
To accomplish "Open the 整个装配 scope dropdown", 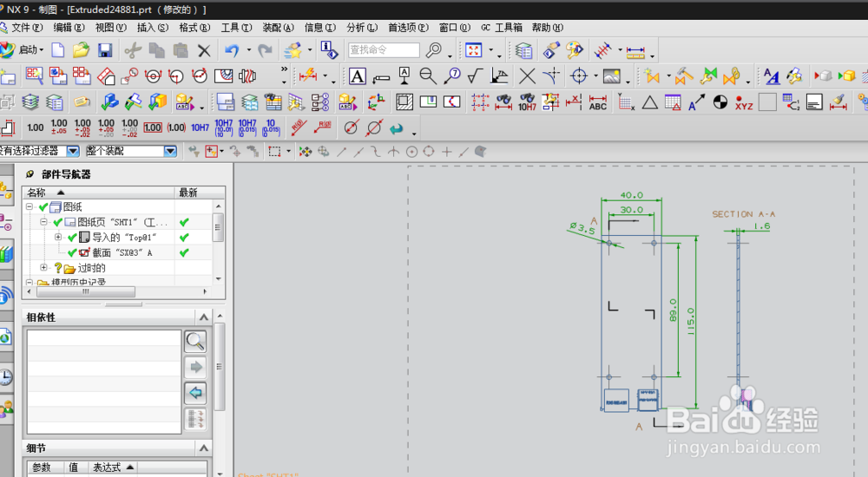I will coord(170,151).
